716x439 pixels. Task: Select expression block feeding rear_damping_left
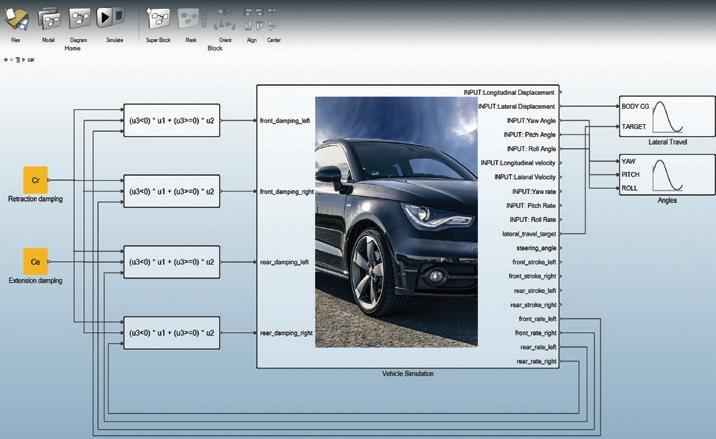pos(172,262)
